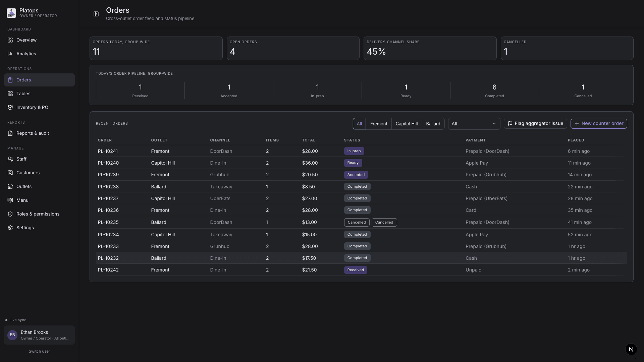This screenshot has height=362, width=644.
Task: Click the Ready status badge
Action: (x=353, y=163)
